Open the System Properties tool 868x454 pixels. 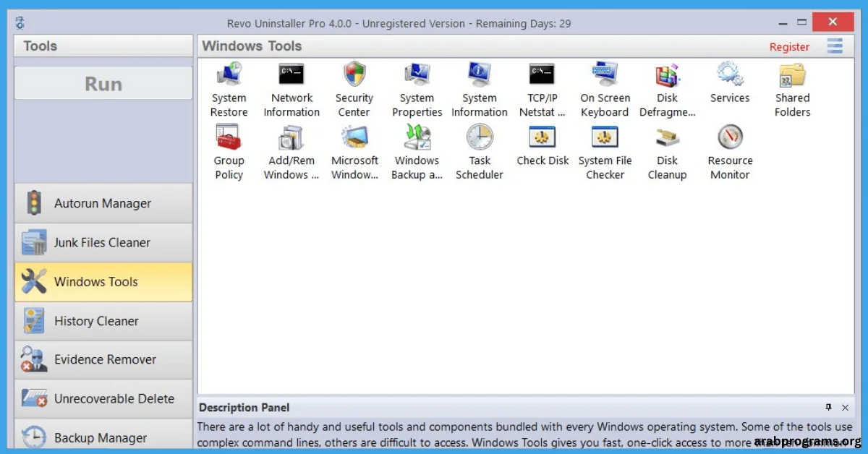(x=417, y=90)
